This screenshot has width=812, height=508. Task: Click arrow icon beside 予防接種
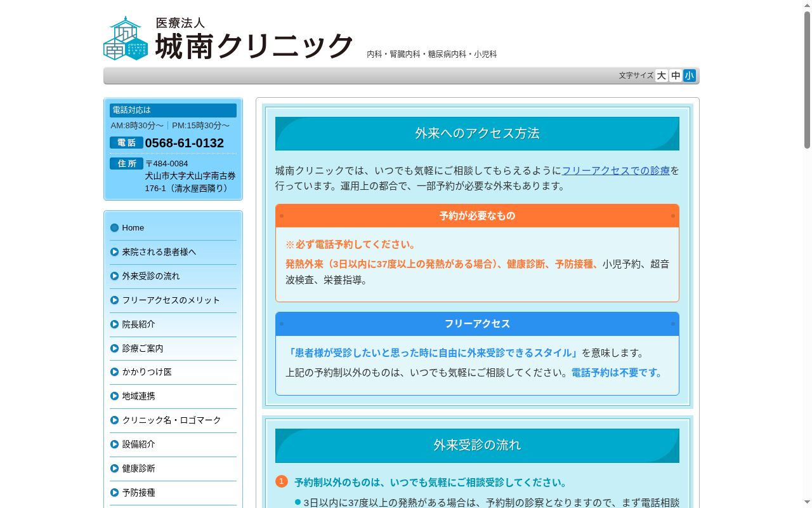coord(115,493)
